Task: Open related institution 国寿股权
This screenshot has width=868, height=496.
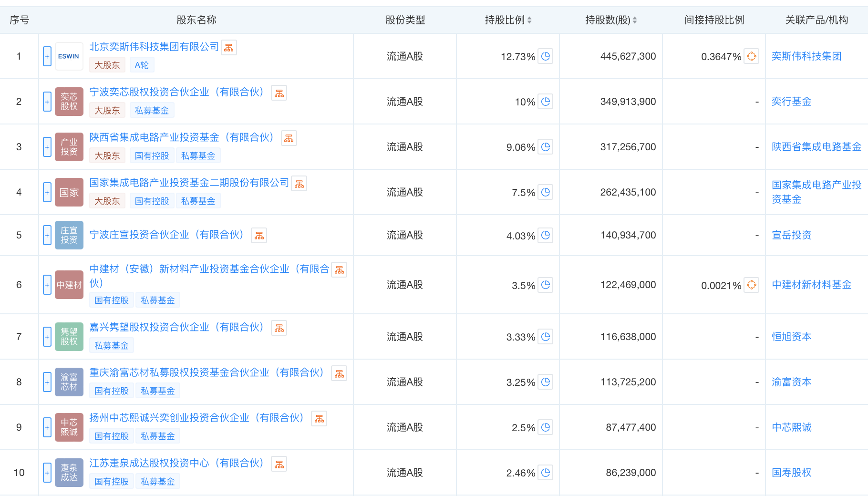Action: [792, 473]
